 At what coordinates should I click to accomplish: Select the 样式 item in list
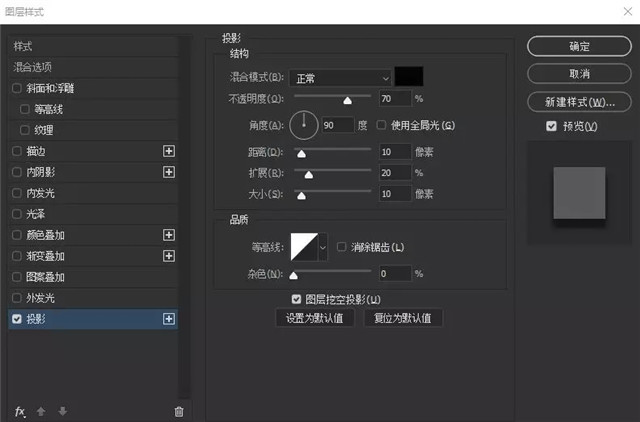93,46
